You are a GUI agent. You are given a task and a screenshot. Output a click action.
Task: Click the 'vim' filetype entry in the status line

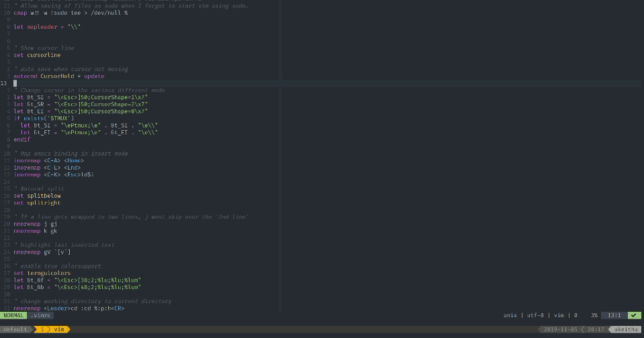click(559, 315)
